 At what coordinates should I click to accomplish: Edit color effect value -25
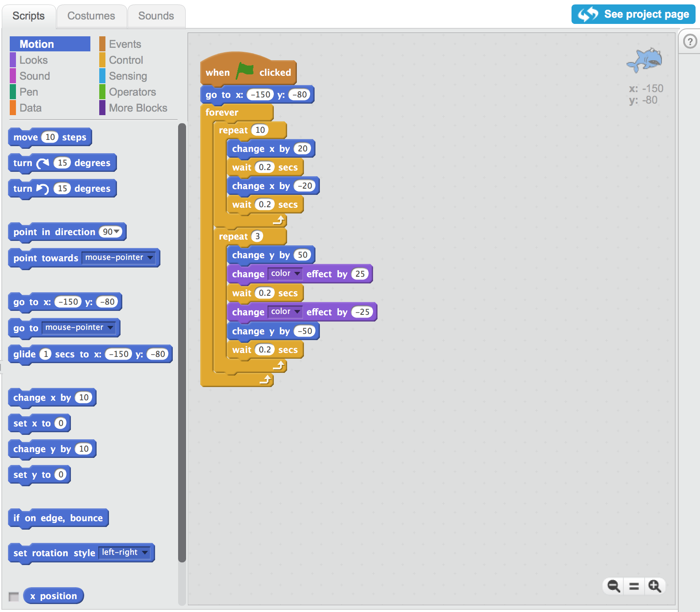[x=362, y=312]
